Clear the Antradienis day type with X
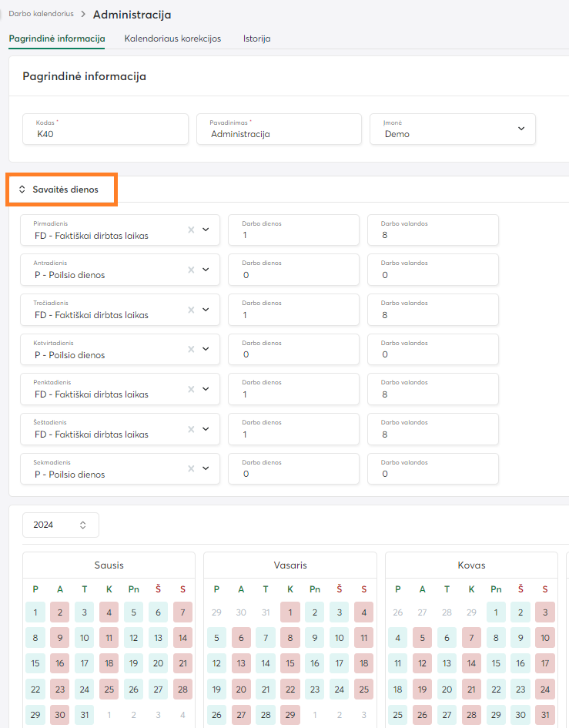Viewport: 569px width, 728px height. 191,270
